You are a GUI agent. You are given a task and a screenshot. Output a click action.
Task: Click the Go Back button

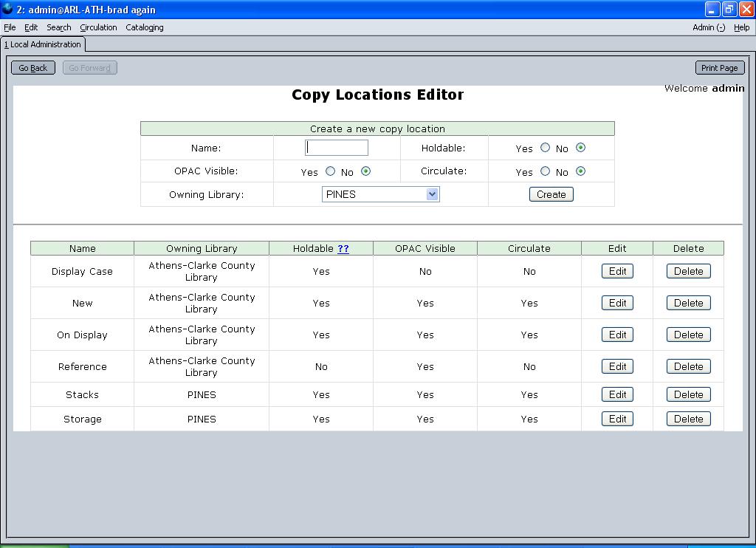click(33, 68)
